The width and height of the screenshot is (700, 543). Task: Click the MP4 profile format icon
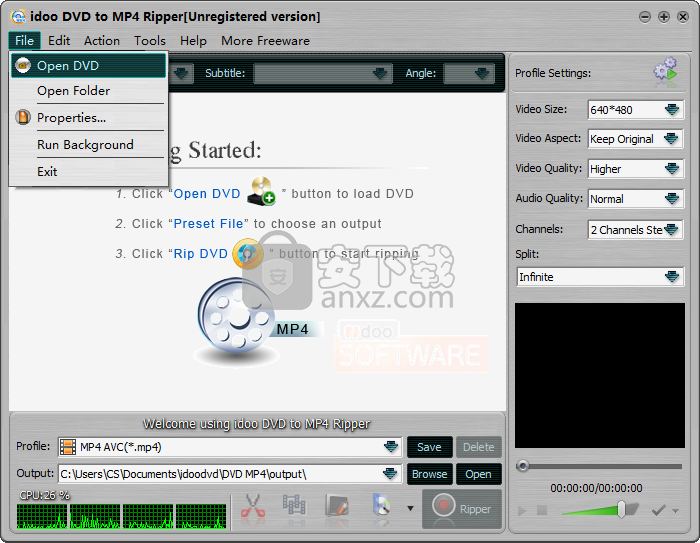[68, 447]
